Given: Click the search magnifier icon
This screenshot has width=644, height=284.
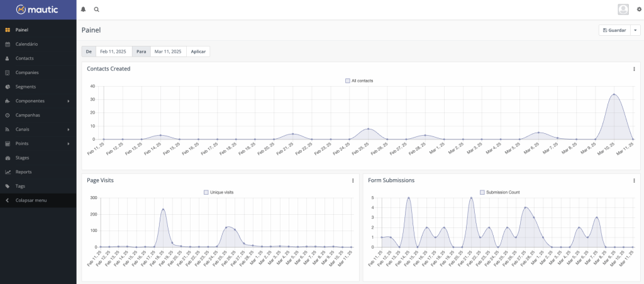Looking at the screenshot, I should [96, 9].
